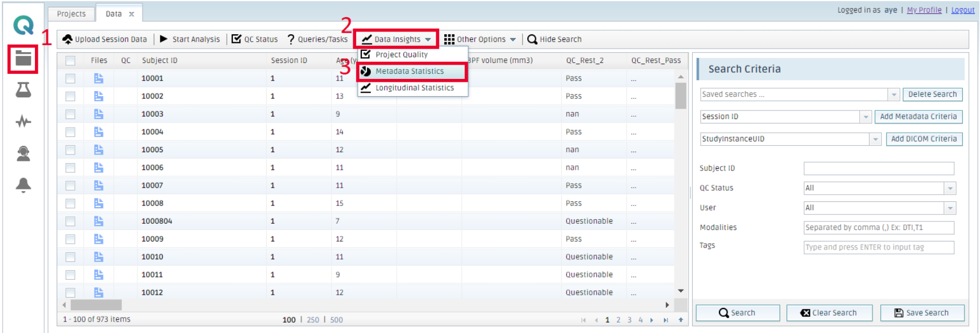Click the support agent icon in sidebar
The image size is (980, 333).
(x=23, y=153)
